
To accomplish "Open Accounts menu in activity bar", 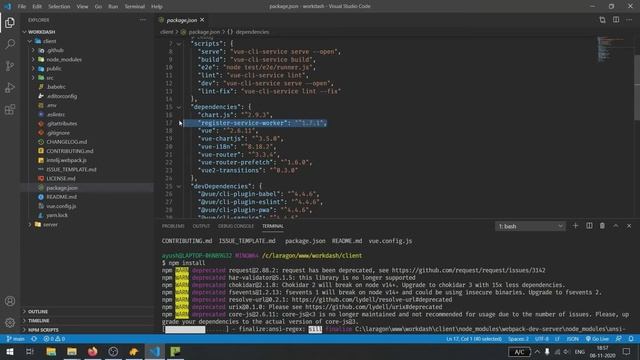I will [x=10, y=301].
